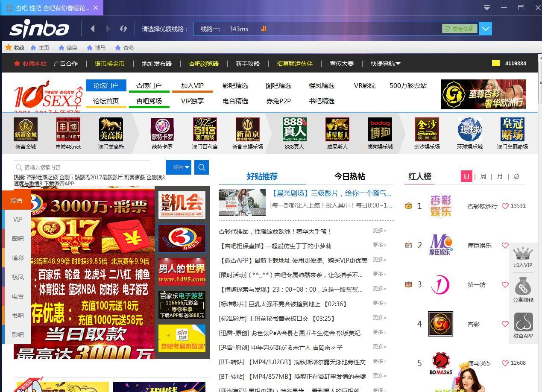
Task: Select VIP in the left floating sidebar
Action: point(18,219)
